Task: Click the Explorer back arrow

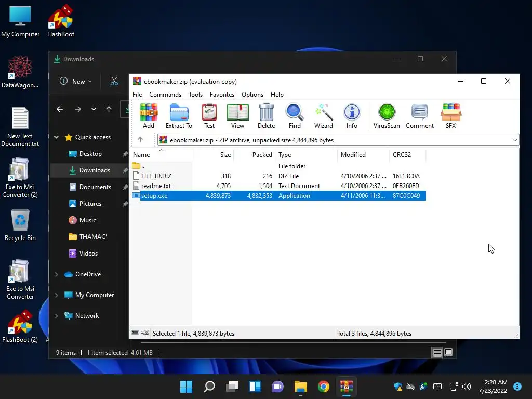Action: click(60, 109)
